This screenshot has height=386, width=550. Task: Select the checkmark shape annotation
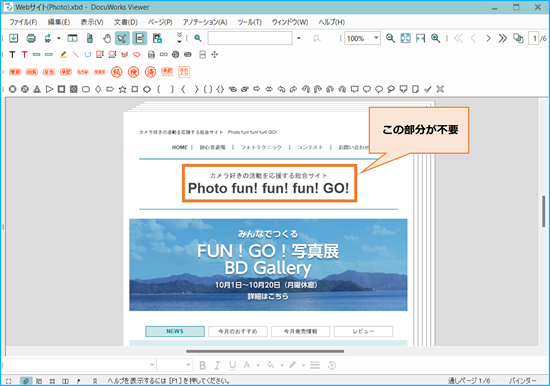tap(427, 89)
